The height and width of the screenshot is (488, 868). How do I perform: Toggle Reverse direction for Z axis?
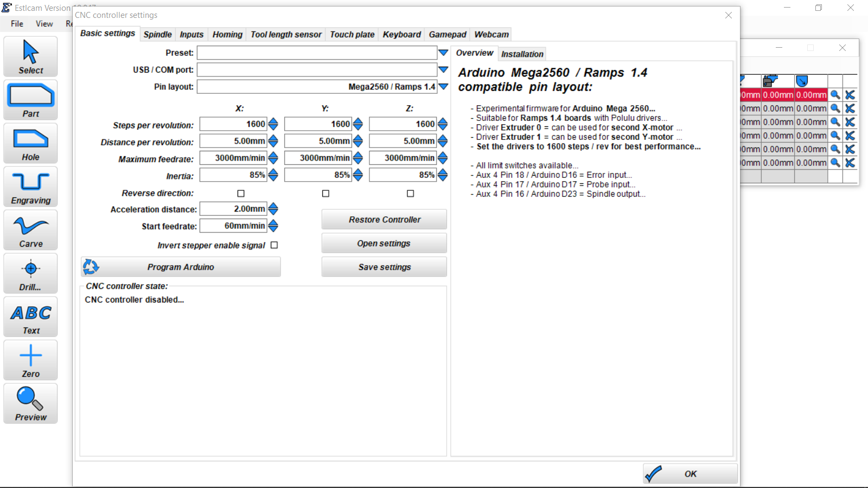[410, 194]
